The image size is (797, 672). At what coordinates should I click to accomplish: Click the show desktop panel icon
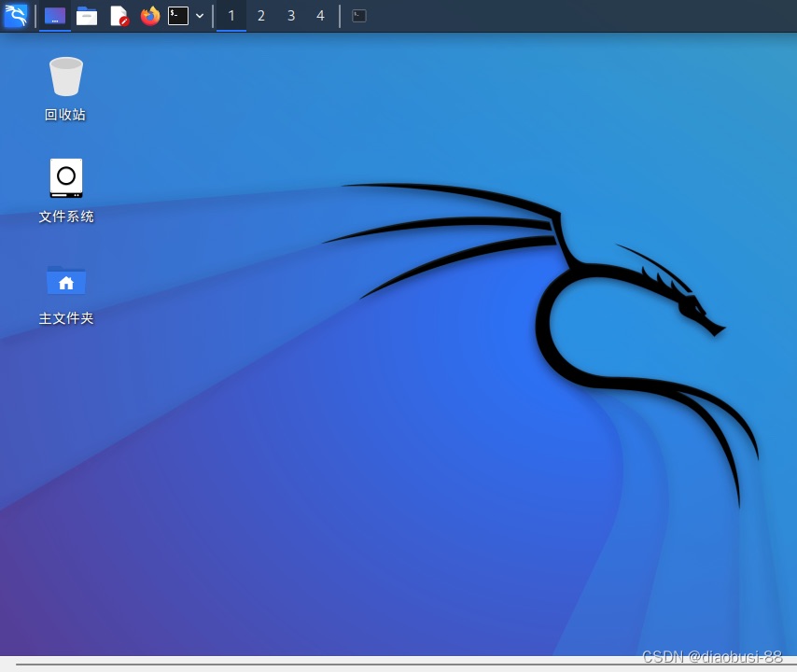pyautogui.click(x=55, y=16)
